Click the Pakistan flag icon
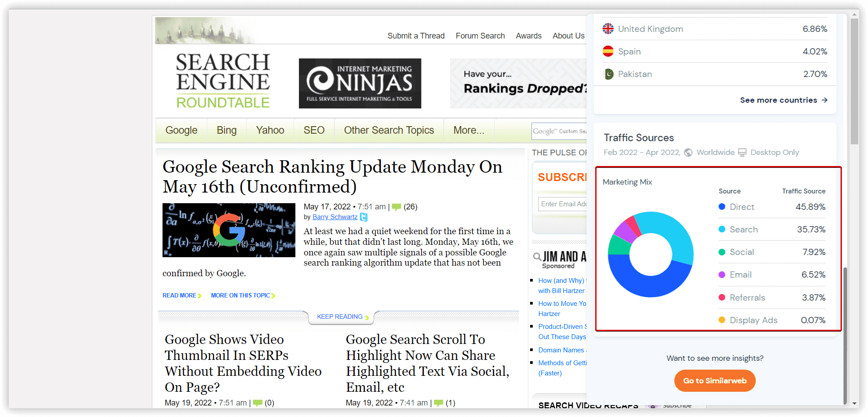This screenshot has height=417, width=868. click(x=609, y=74)
